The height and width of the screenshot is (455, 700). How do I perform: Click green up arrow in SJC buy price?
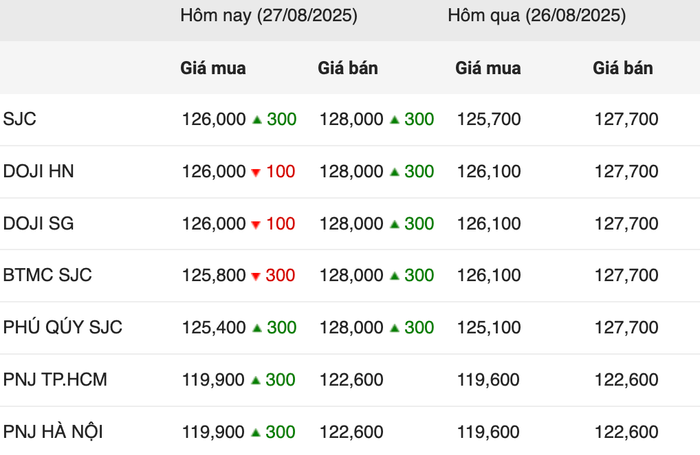point(257,119)
